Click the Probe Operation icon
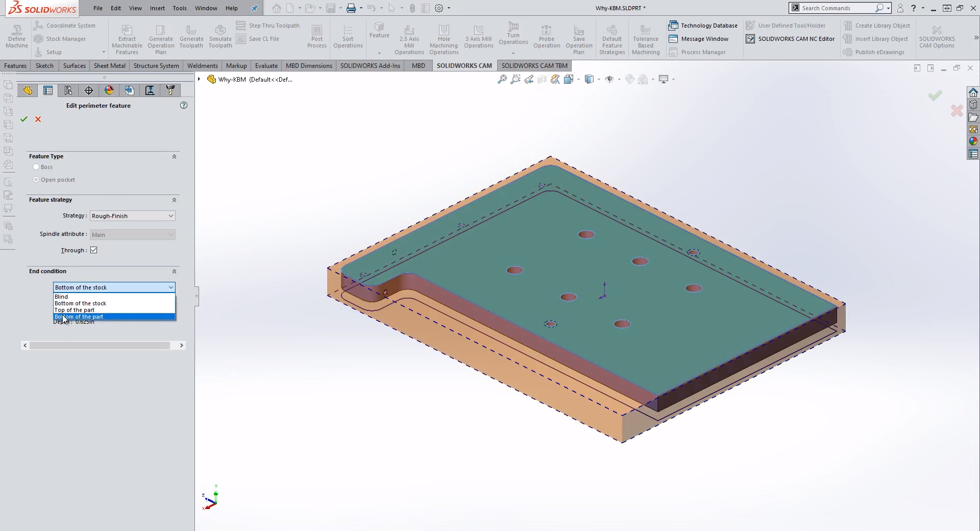The image size is (980, 531). point(547,37)
